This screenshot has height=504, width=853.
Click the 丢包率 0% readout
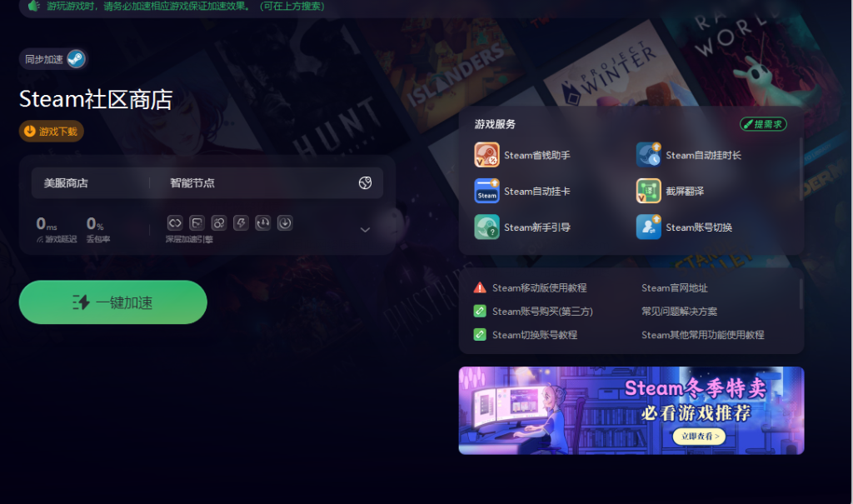98,229
